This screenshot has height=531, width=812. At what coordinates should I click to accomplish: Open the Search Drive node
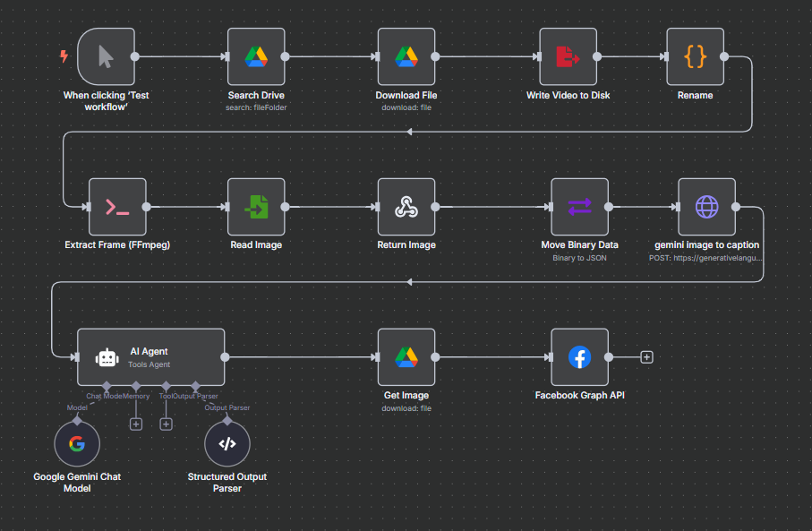(x=256, y=56)
